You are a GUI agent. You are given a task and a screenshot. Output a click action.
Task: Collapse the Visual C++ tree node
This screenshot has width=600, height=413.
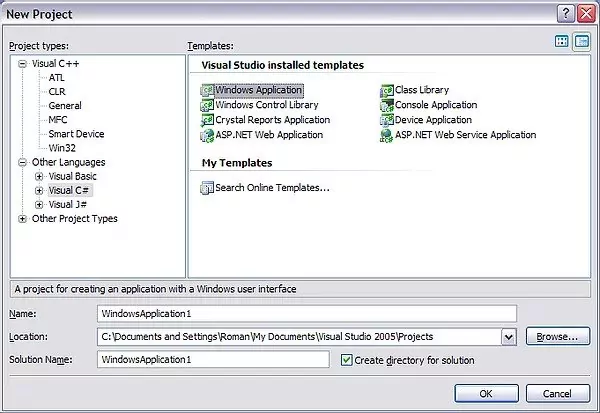(23, 63)
